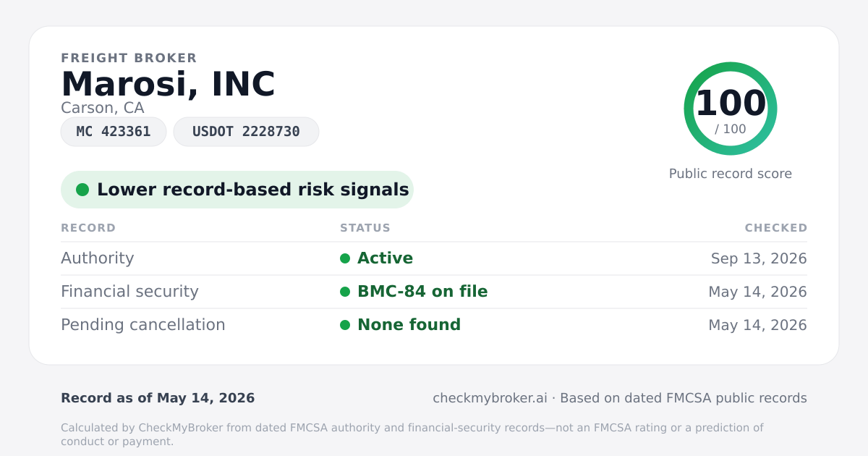Click the Carson, CA location text
This screenshot has height=456, width=868.
pos(103,108)
